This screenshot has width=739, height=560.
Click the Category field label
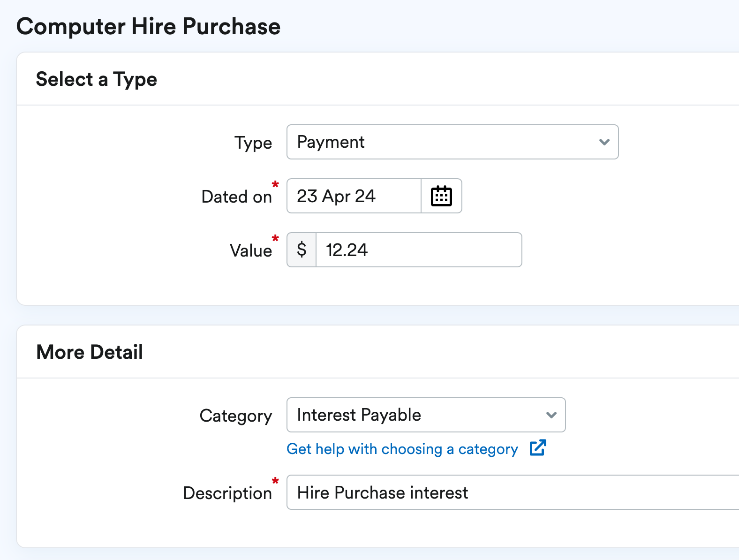[x=235, y=416]
